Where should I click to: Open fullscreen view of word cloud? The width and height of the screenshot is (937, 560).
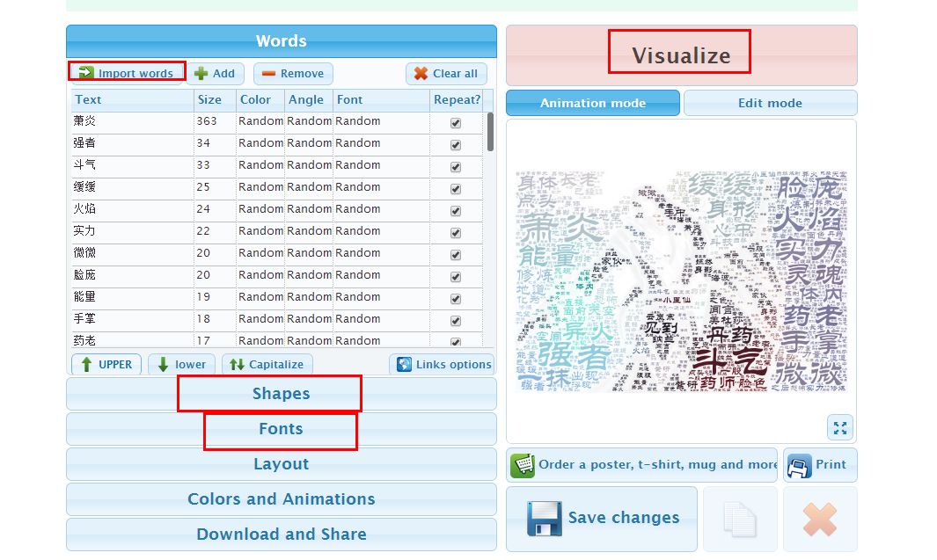(x=840, y=427)
